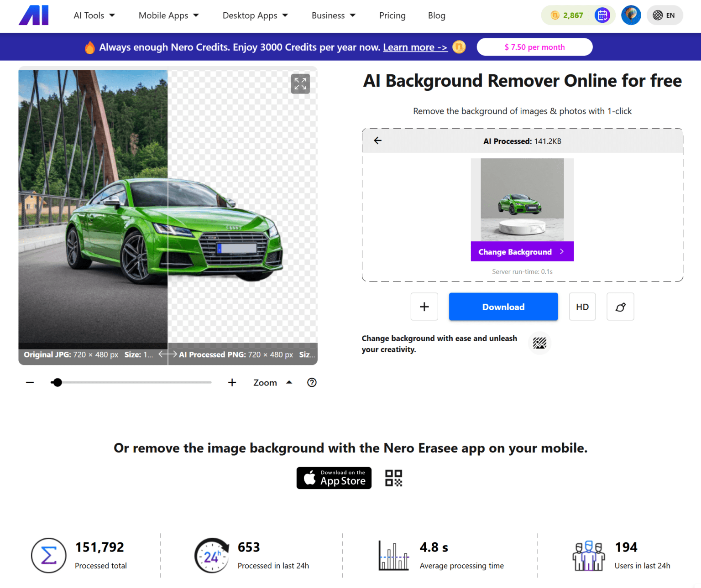Scan the QR code for Nero Erasee
701x588 pixels.
click(393, 478)
